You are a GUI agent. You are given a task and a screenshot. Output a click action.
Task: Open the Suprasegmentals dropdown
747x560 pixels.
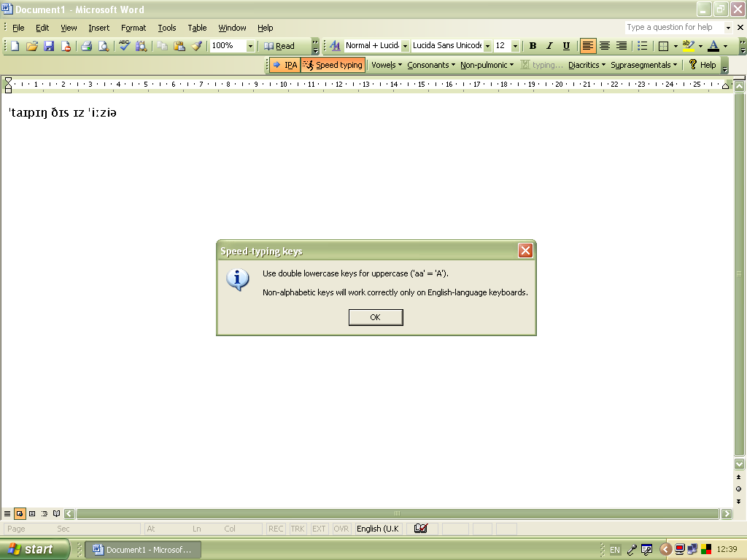tap(642, 64)
